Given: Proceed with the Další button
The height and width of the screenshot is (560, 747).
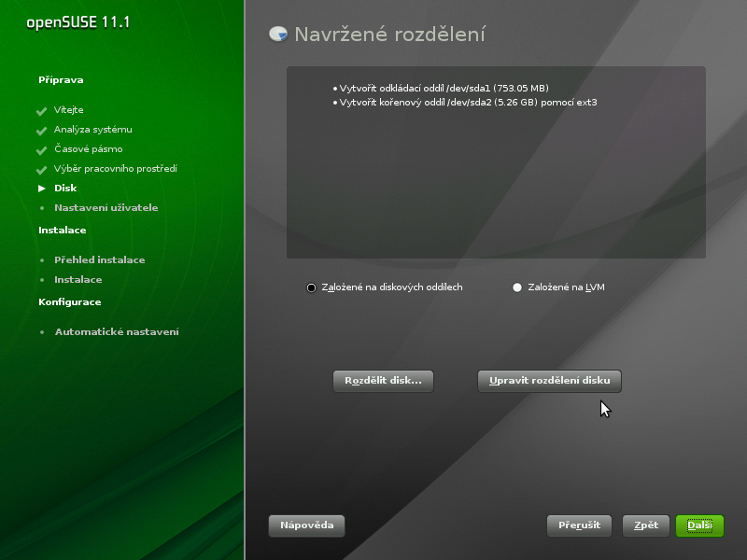Looking at the screenshot, I should pyautogui.click(x=699, y=525).
